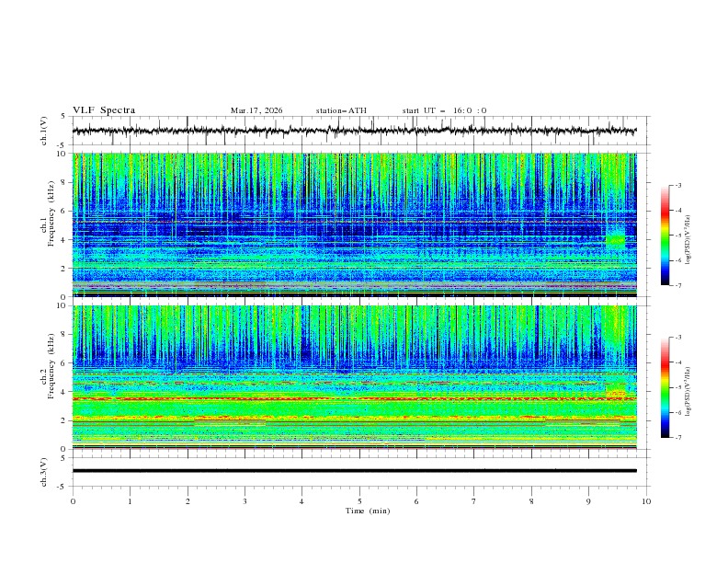Click the 'ch.3(V)' waveform axis label

tap(44, 472)
